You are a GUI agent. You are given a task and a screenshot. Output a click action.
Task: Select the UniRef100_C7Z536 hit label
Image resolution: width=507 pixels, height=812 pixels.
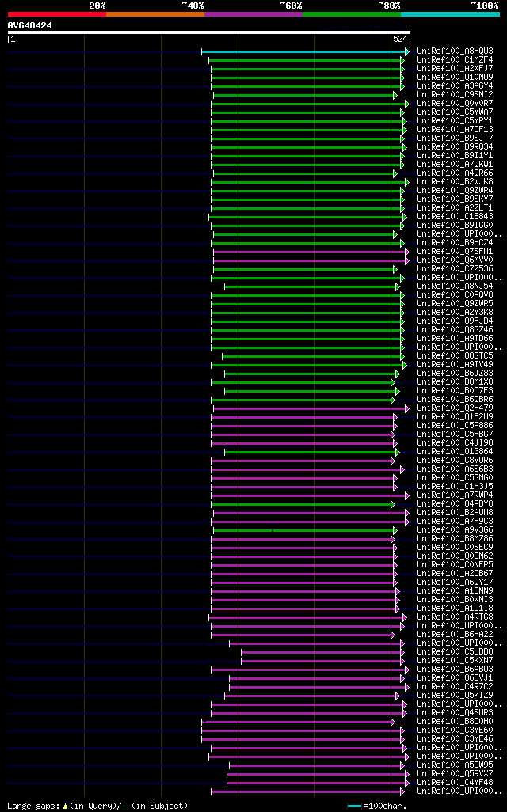point(456,269)
